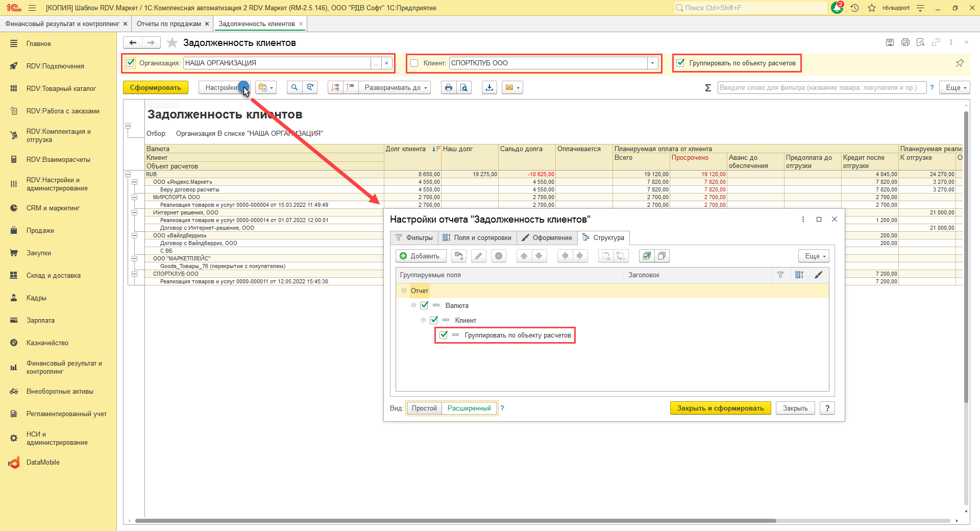Click the magnifier search icon in report toolbar
This screenshot has height=531, width=980.
tap(294, 87)
